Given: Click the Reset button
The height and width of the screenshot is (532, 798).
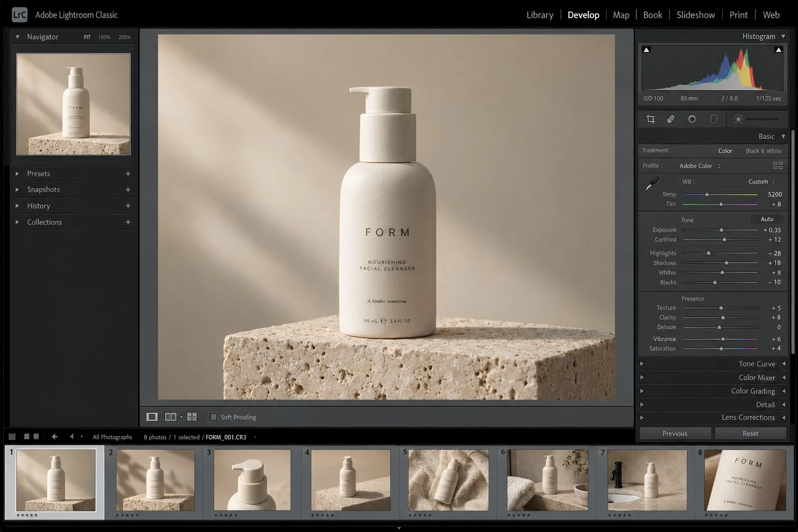Looking at the screenshot, I should click(750, 433).
